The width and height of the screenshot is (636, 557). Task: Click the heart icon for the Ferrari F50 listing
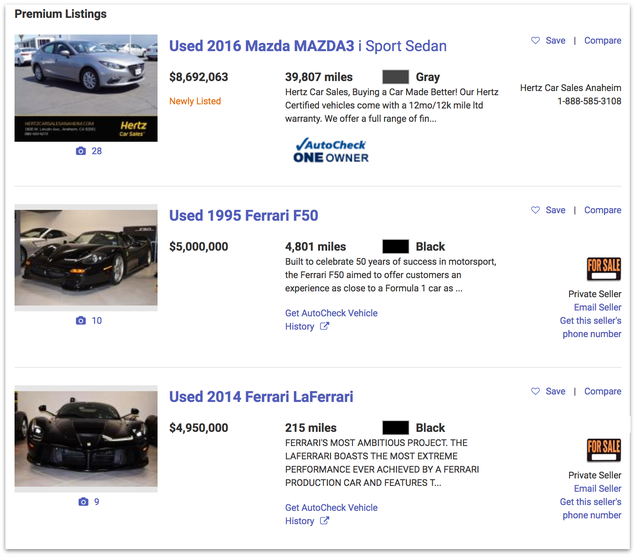tap(535, 210)
